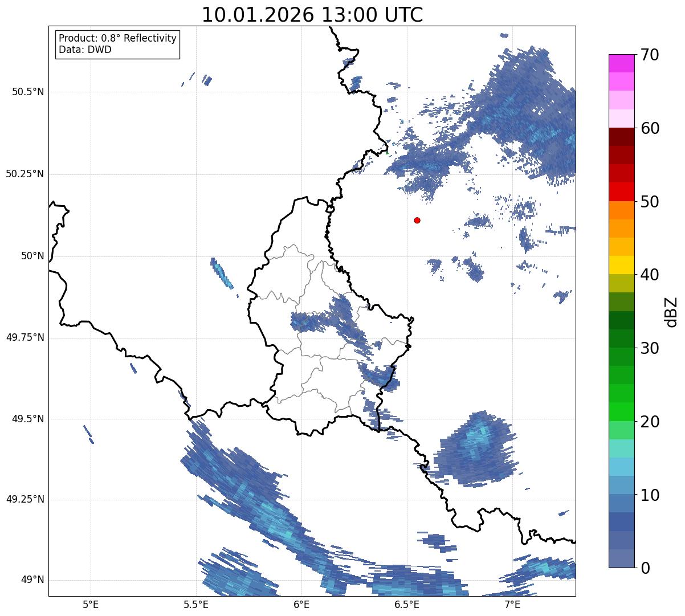Click the 49.5°N latitude label
This screenshot has height=616, width=685.
pos(27,419)
